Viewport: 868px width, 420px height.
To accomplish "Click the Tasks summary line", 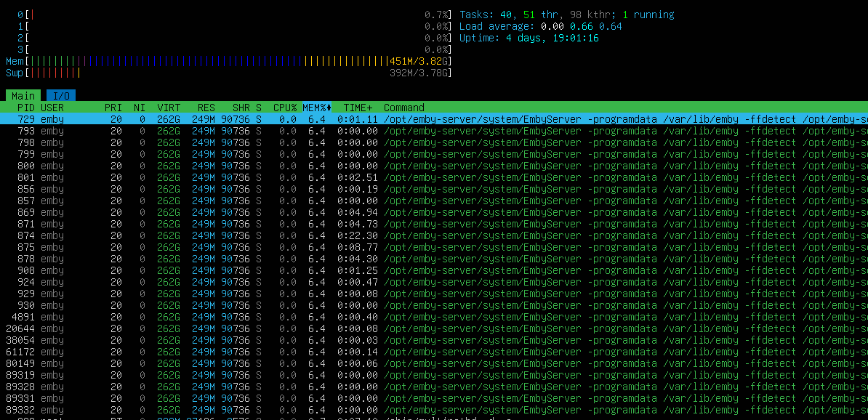I will tap(567, 15).
